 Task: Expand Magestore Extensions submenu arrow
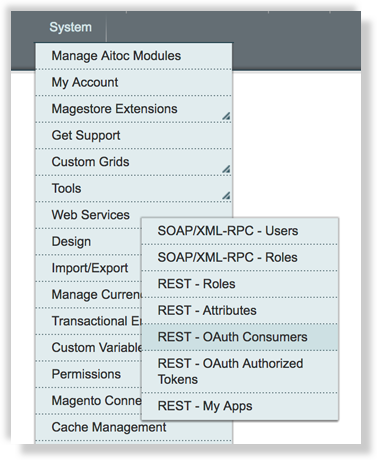[226, 116]
